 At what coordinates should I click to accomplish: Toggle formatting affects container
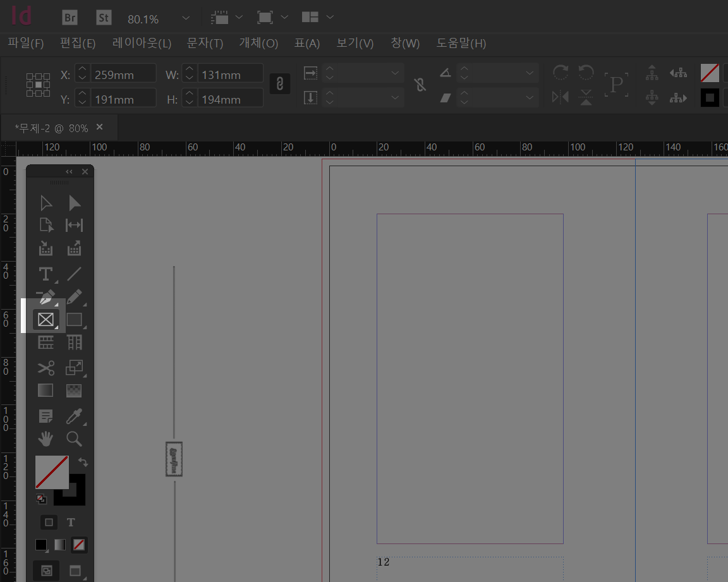[x=49, y=522]
